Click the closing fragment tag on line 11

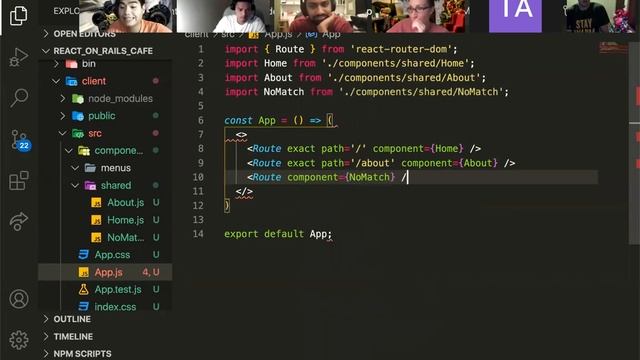(x=244, y=191)
